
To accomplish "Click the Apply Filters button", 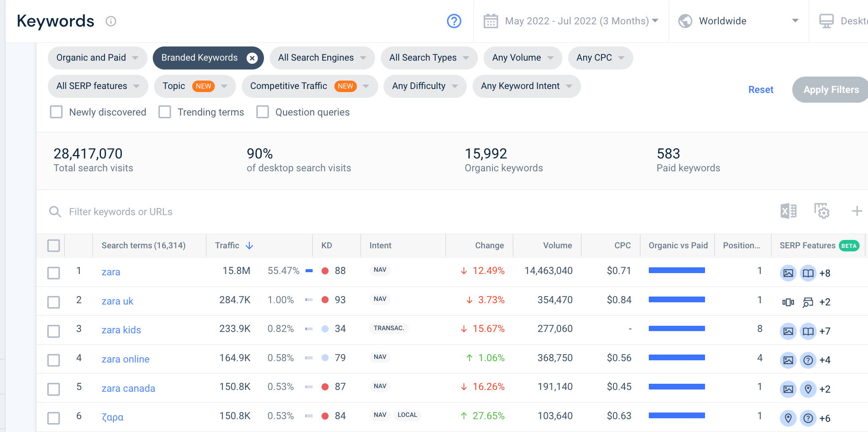I will coord(831,90).
